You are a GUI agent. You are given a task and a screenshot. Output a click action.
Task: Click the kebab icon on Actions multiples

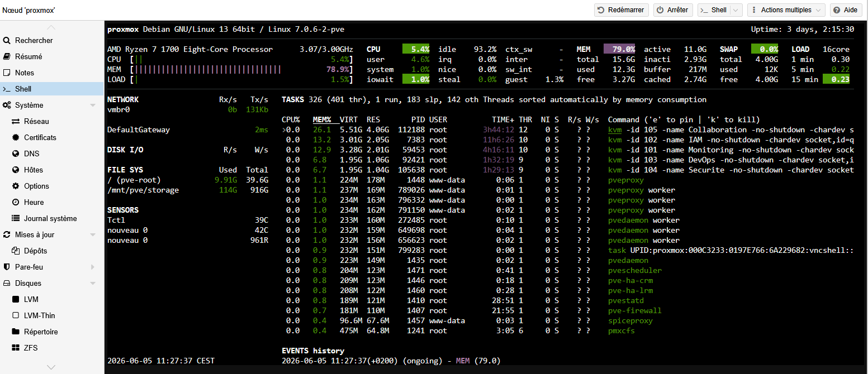pyautogui.click(x=755, y=10)
